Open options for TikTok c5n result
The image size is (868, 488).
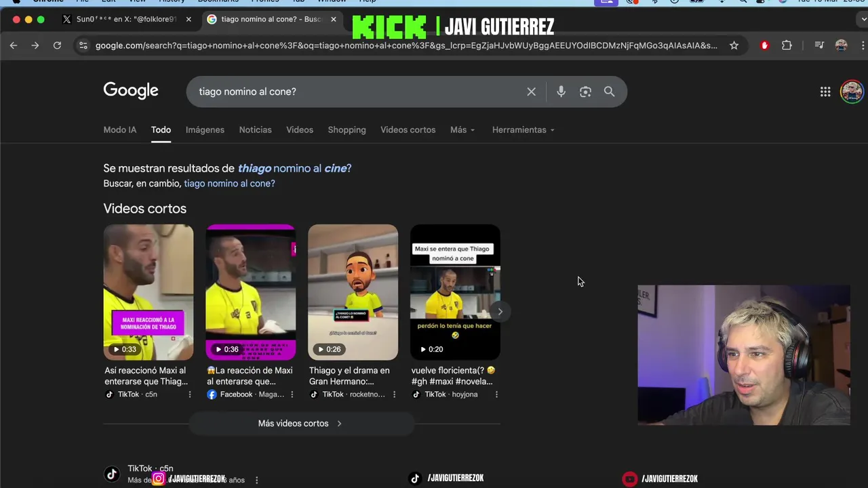click(256, 480)
